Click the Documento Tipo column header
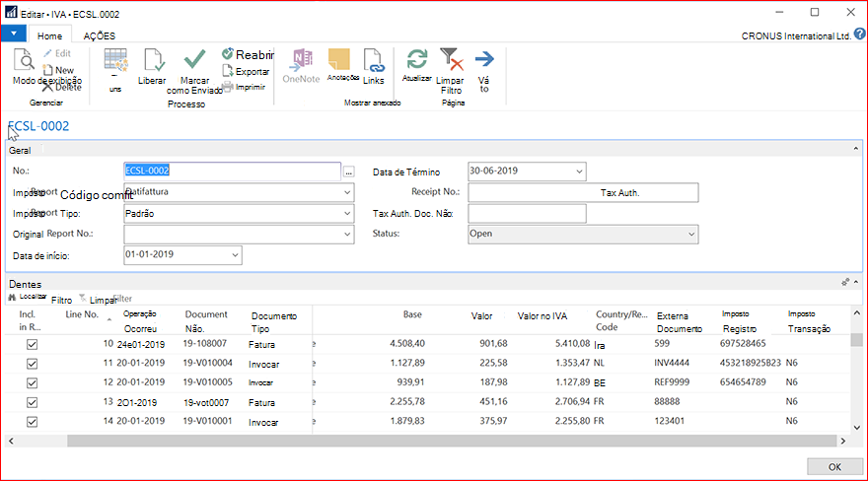868x481 pixels. [x=274, y=322]
